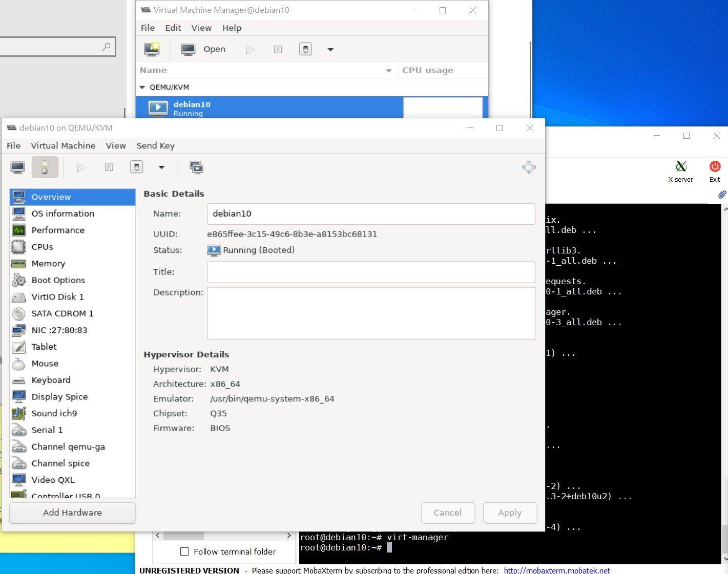Click the pause VM icon in details toolbar
The width and height of the screenshot is (728, 574).
tap(109, 167)
